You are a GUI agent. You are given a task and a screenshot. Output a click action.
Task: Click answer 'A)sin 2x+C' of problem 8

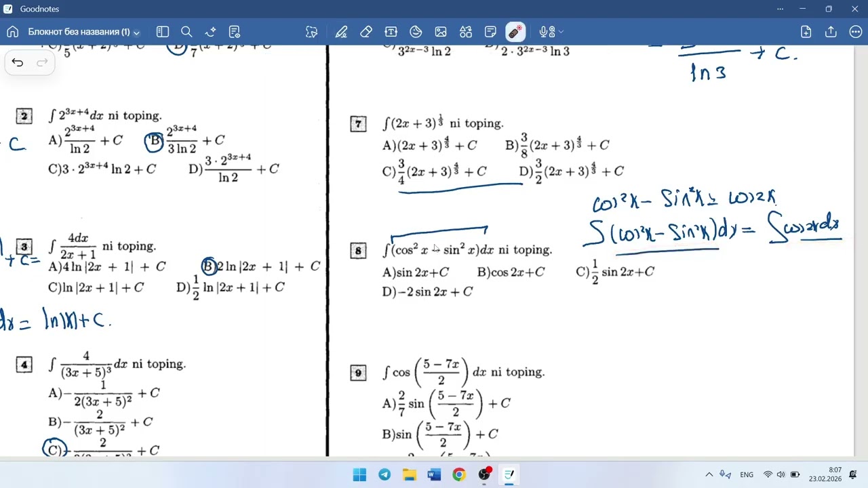coord(416,272)
